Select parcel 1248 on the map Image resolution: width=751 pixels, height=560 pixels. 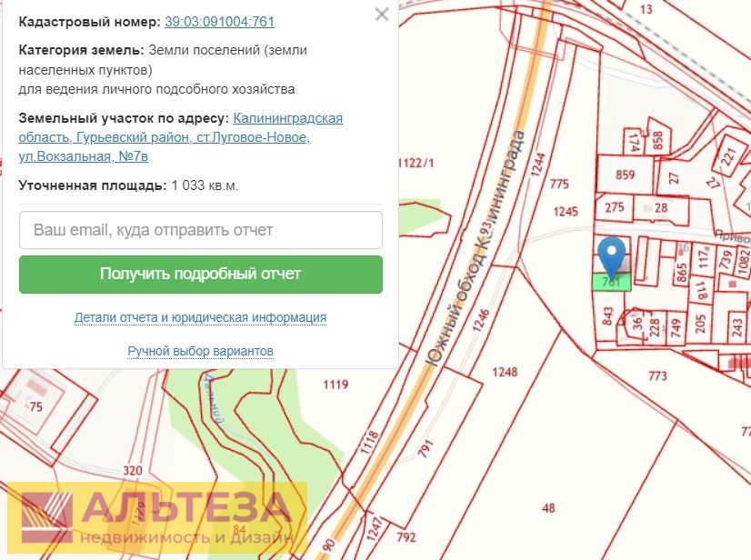coord(505,372)
